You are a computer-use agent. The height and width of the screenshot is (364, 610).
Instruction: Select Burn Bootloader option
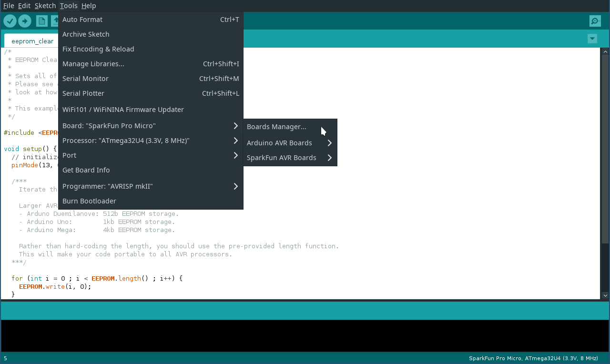pos(89,201)
